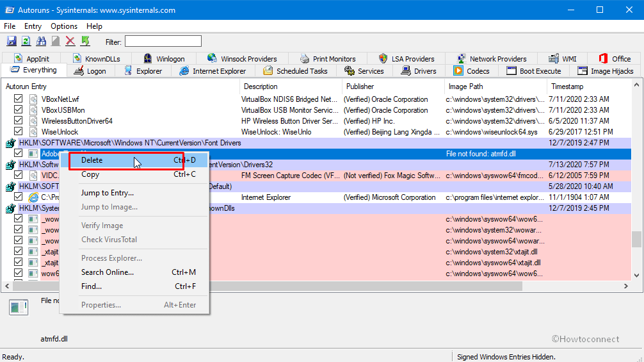Click the horizontal scrollbar right arrow
Screen dimensions: 644x362
[626, 286]
